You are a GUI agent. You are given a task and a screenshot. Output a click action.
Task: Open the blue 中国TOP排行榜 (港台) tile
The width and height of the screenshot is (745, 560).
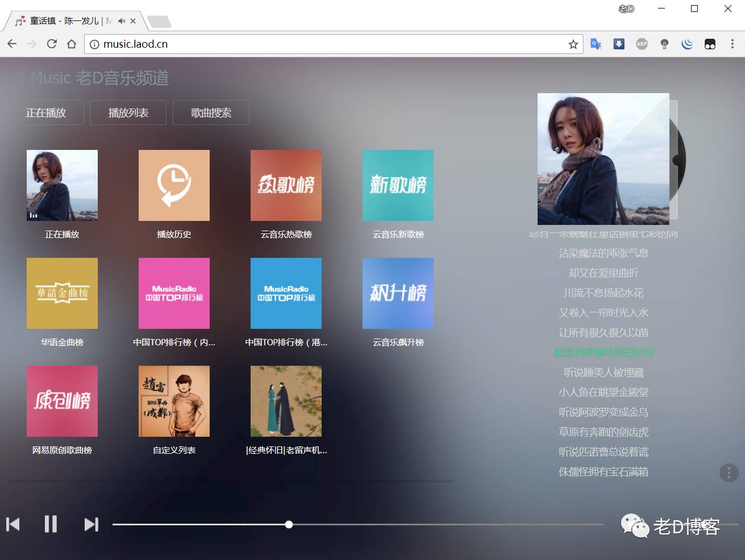click(286, 293)
